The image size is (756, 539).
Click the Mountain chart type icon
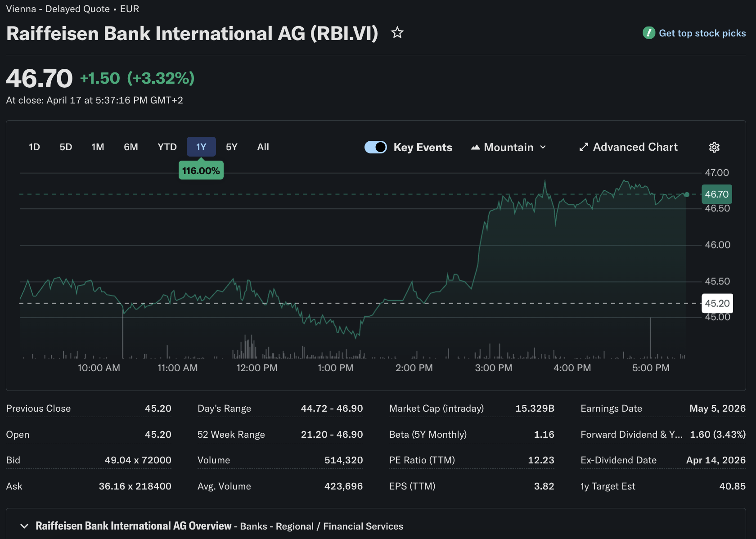[475, 147]
